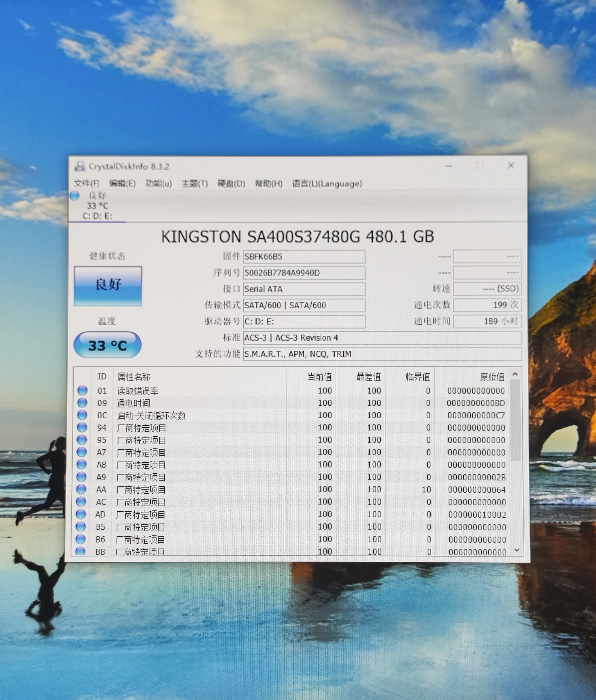Click the status orb for attribute AD
The height and width of the screenshot is (700, 596).
81,514
